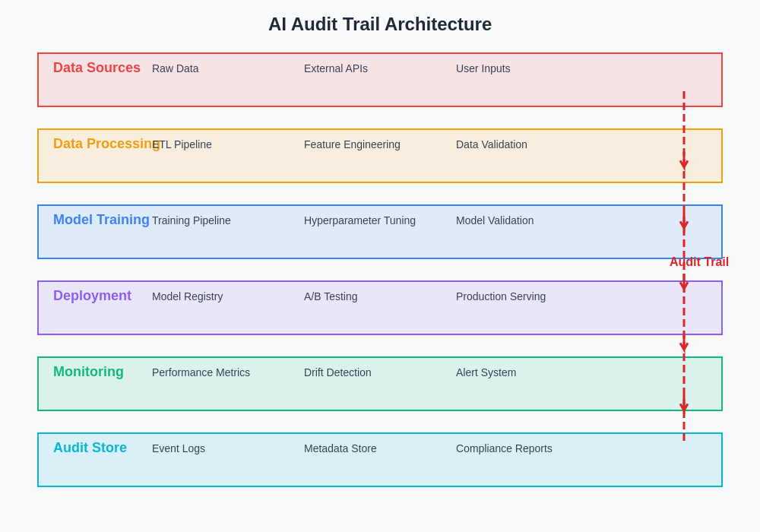
Task: Select the red Audit Trail label
Action: [698, 261]
